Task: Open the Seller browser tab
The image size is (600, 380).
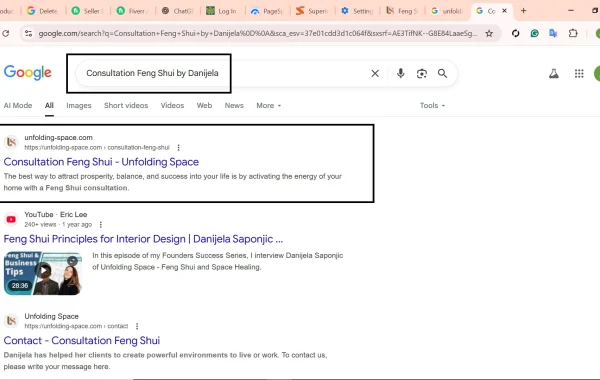Action: pos(88,11)
